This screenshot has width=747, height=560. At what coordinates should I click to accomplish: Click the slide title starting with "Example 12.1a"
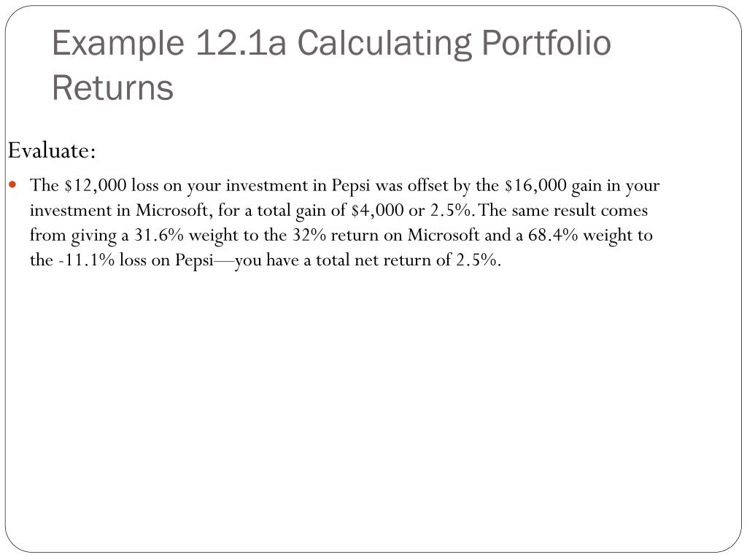coord(331,44)
